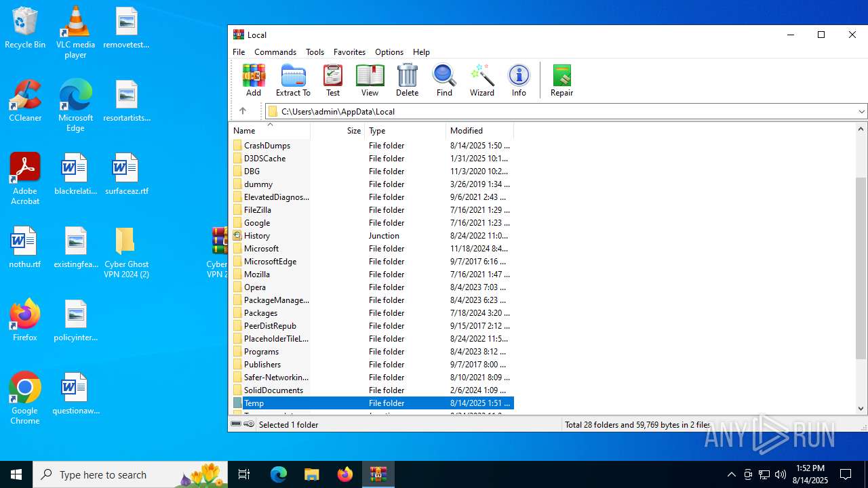
Task: Expand the address path dropdown
Action: tap(861, 112)
